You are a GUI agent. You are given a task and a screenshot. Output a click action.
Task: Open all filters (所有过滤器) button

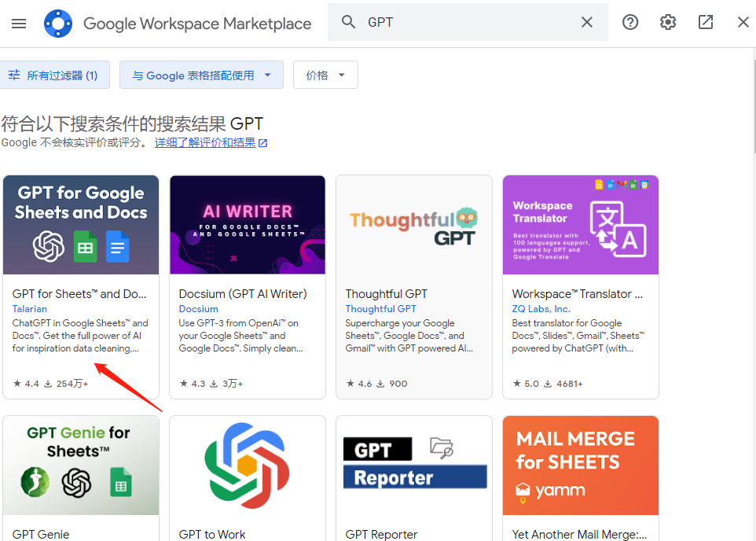54,75
